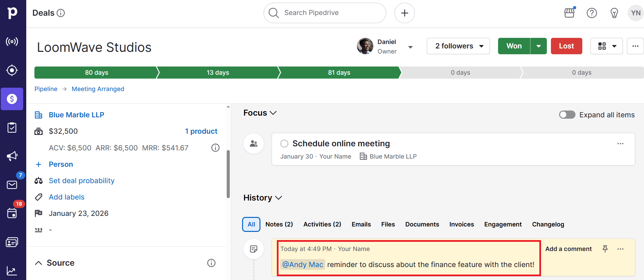The image size is (644, 280).
Task: Open Meeting Arranged stage link
Action: click(x=98, y=89)
